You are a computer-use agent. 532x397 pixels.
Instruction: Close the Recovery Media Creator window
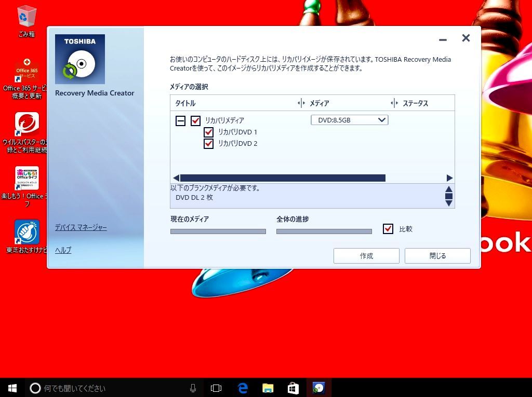466,38
